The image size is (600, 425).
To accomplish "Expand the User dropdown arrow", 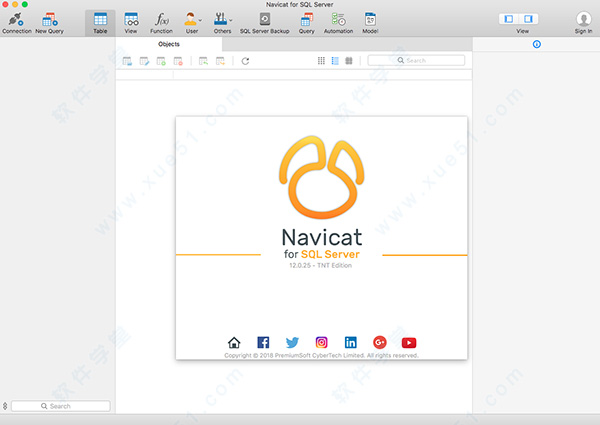I will pyautogui.click(x=200, y=20).
